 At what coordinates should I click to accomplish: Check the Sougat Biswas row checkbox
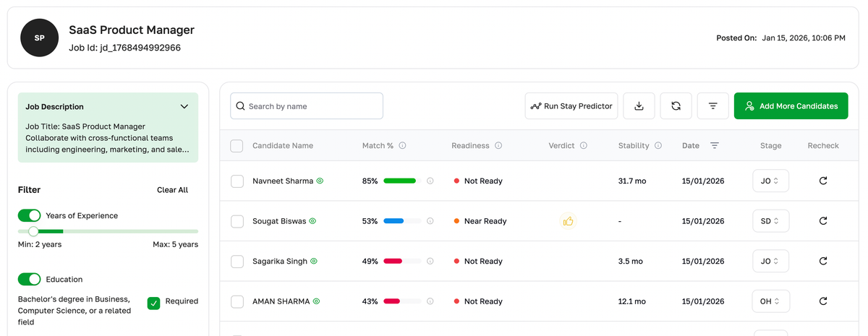click(x=237, y=221)
